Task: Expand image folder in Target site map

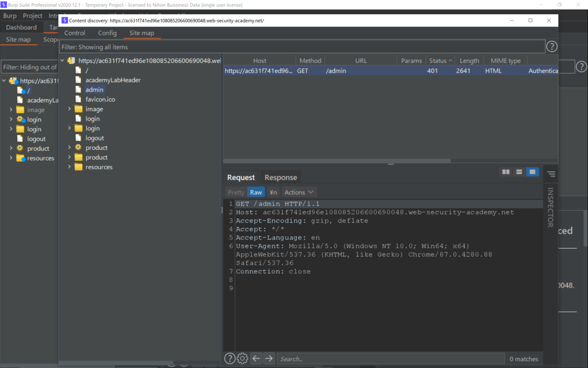Action: pyautogui.click(x=11, y=110)
